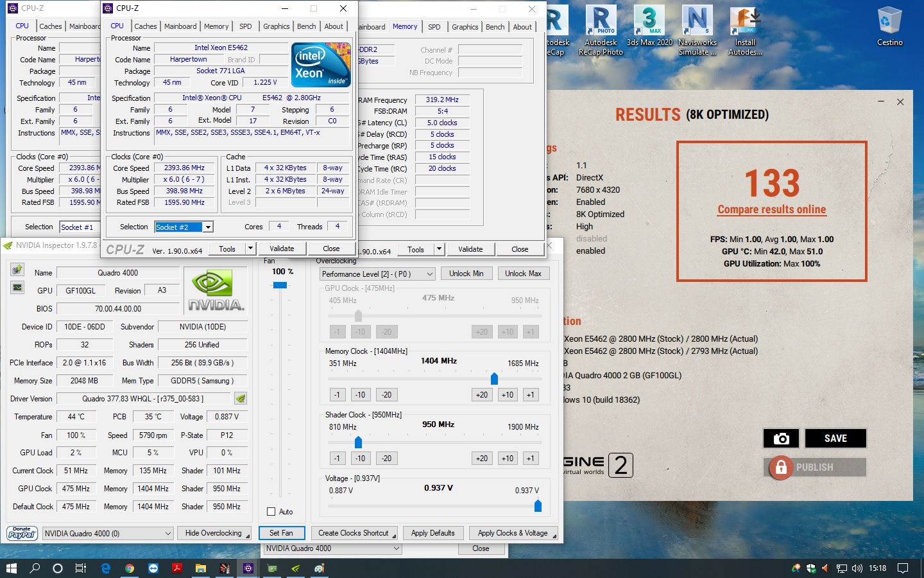924x578 pixels.
Task: Click SAVE in the results window
Action: tap(835, 439)
